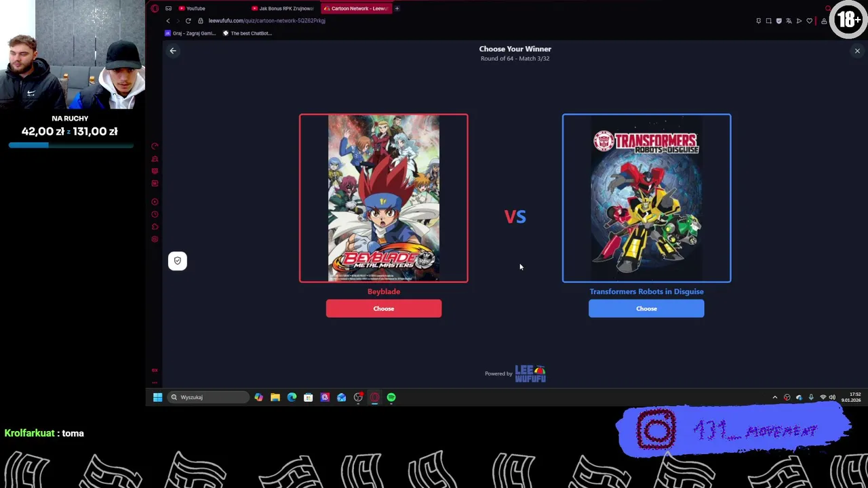
Task: Open the sidebar three-dots more menu
Action: pos(155,382)
